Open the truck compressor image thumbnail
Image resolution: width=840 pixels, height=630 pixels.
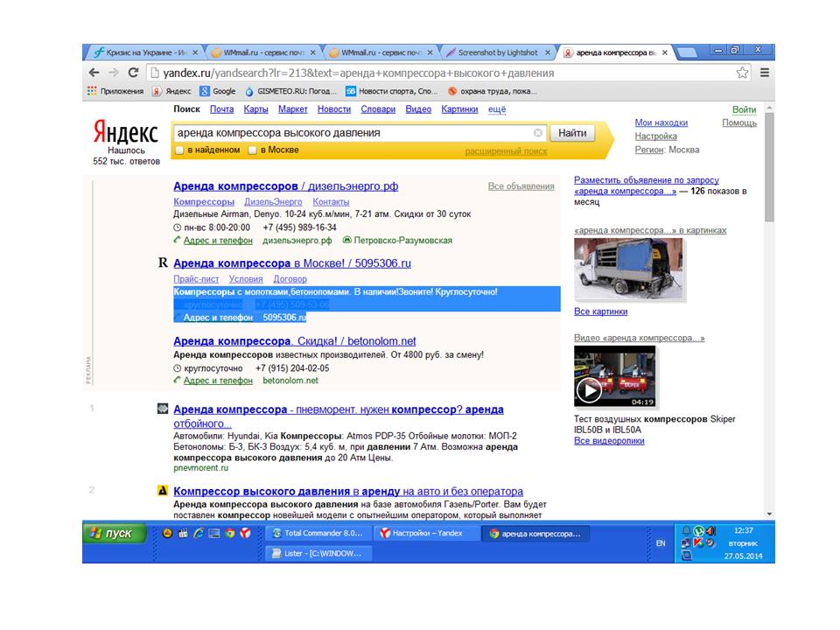628,269
